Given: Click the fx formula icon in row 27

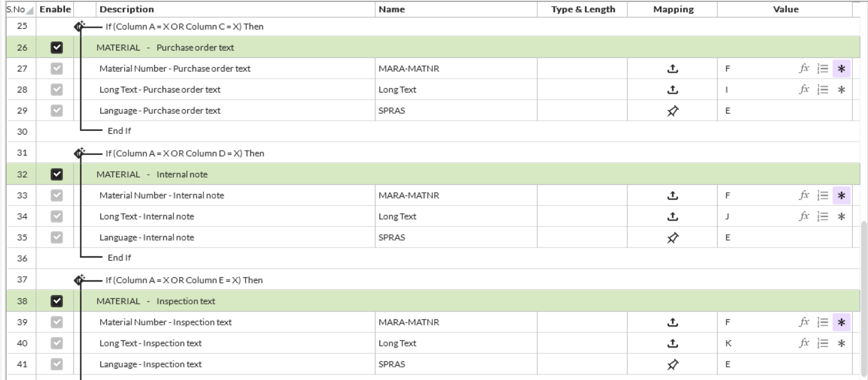Looking at the screenshot, I should tap(803, 68).
